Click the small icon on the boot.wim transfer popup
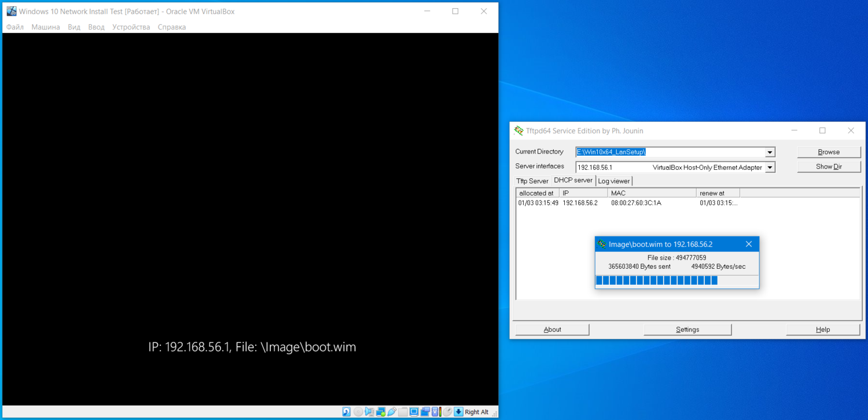Viewport: 868px width, 420px height. [x=602, y=244]
